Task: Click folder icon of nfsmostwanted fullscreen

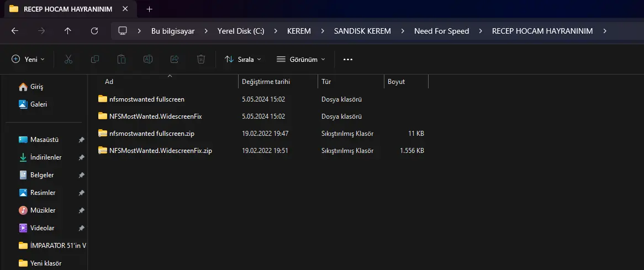Action: [x=103, y=99]
